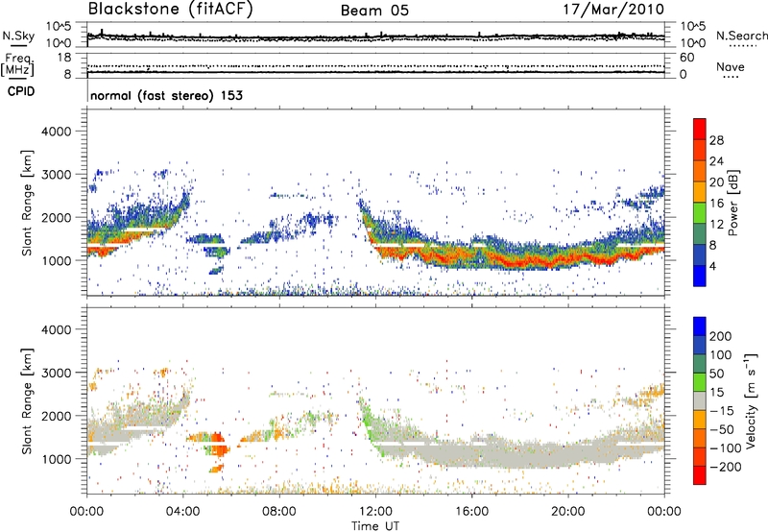Select the '200' label on Velocity colorbar
The width and height of the screenshot is (768, 532).
point(721,336)
